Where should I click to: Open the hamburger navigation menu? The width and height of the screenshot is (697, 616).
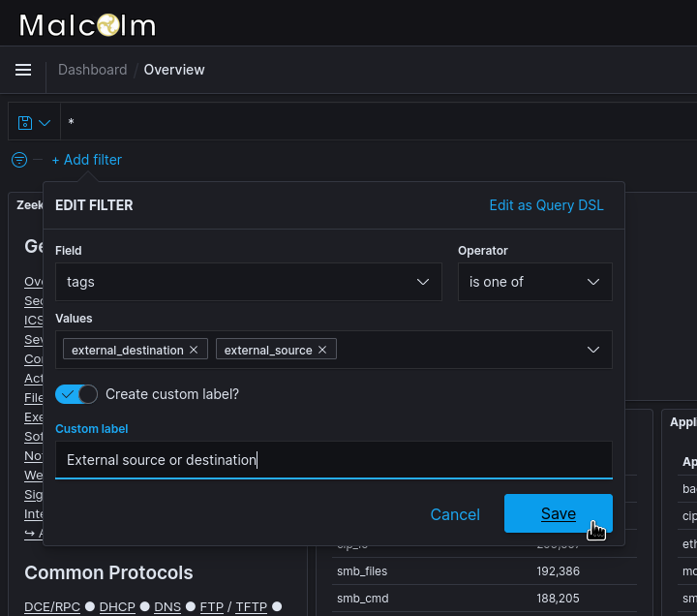(x=23, y=70)
